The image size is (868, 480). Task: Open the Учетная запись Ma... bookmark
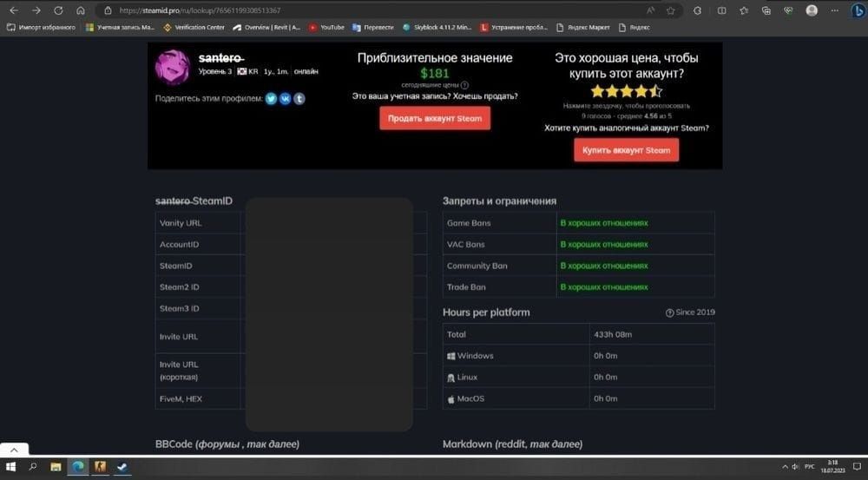120,27
